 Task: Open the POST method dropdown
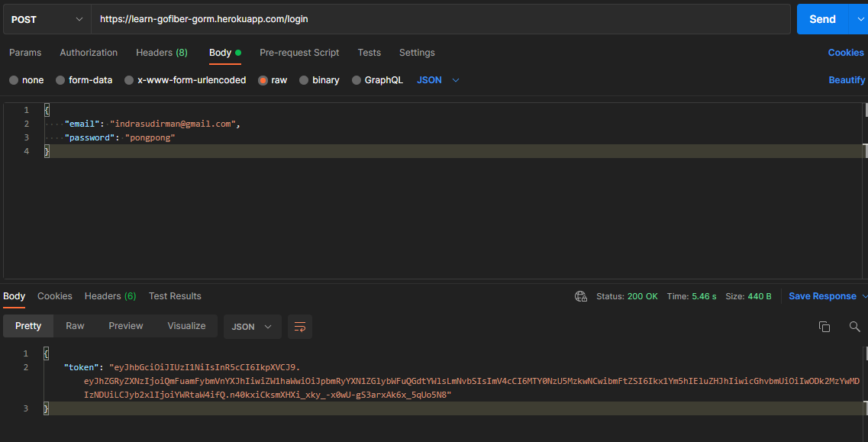47,19
